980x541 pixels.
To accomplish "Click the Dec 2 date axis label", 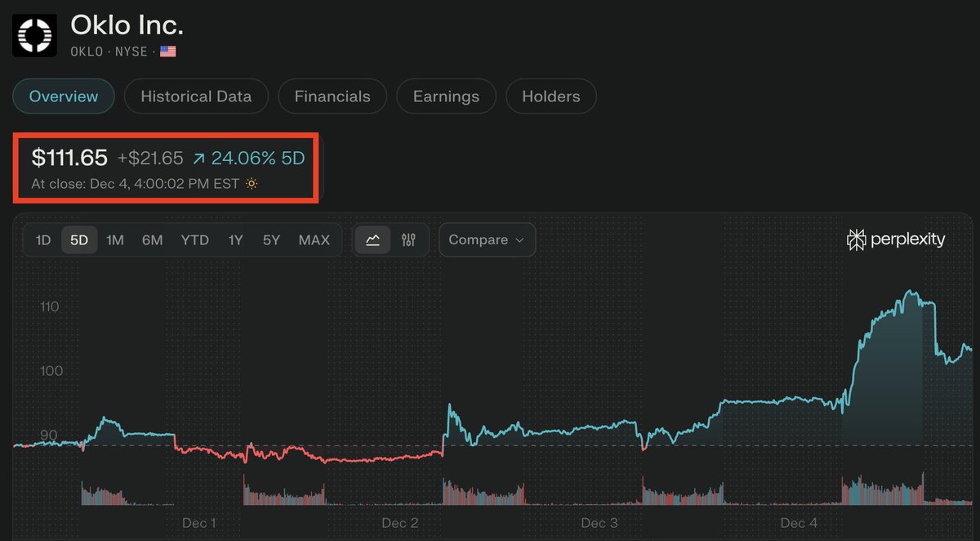I will pyautogui.click(x=400, y=523).
